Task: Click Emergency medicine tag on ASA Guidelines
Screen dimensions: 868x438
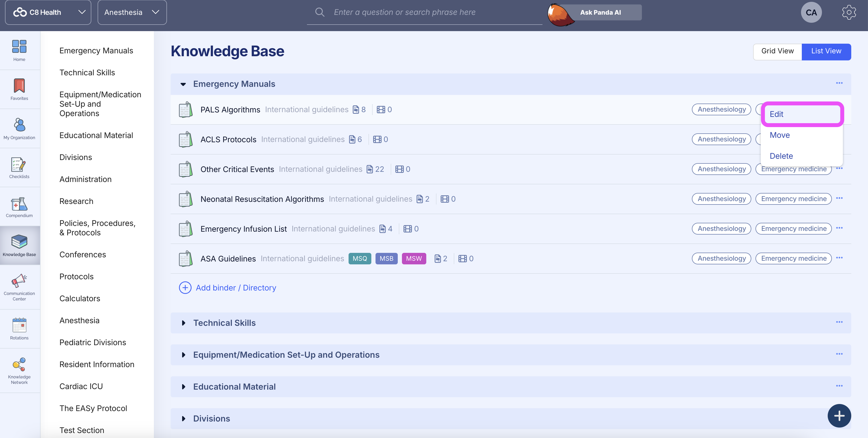Action: tap(793, 259)
